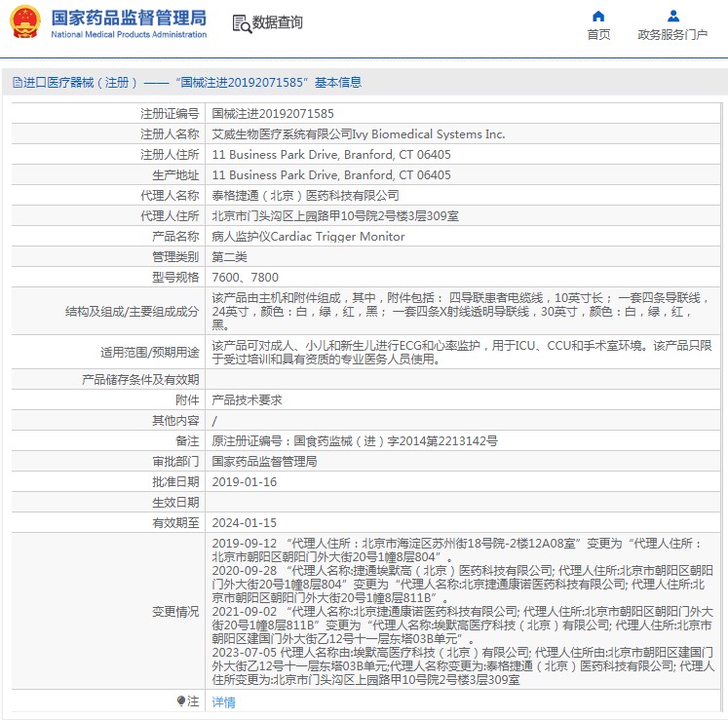Viewport: 728px width, 720px height.
Task: Click the 产品技术要求 attachment value
Action: pos(247,400)
